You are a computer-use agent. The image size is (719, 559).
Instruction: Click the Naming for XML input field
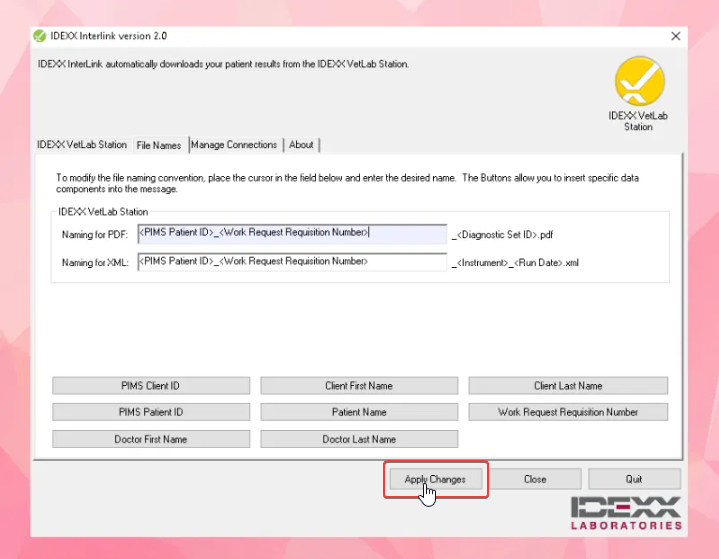click(292, 262)
